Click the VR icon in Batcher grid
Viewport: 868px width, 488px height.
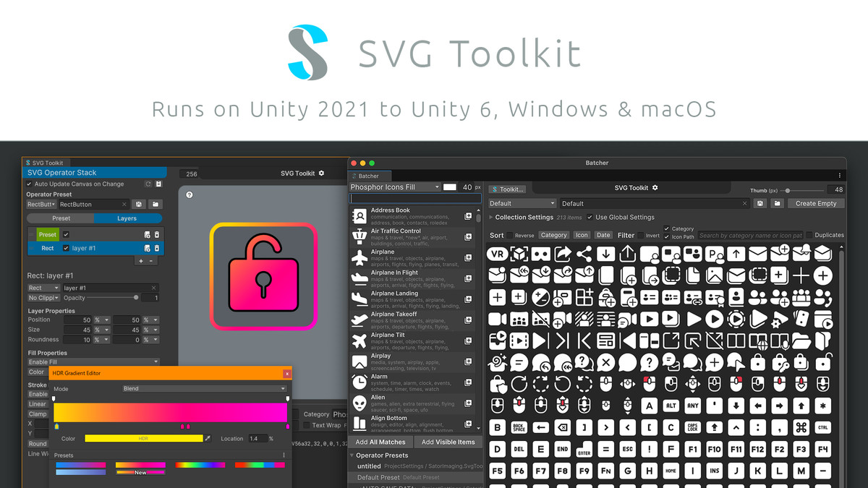coord(497,253)
